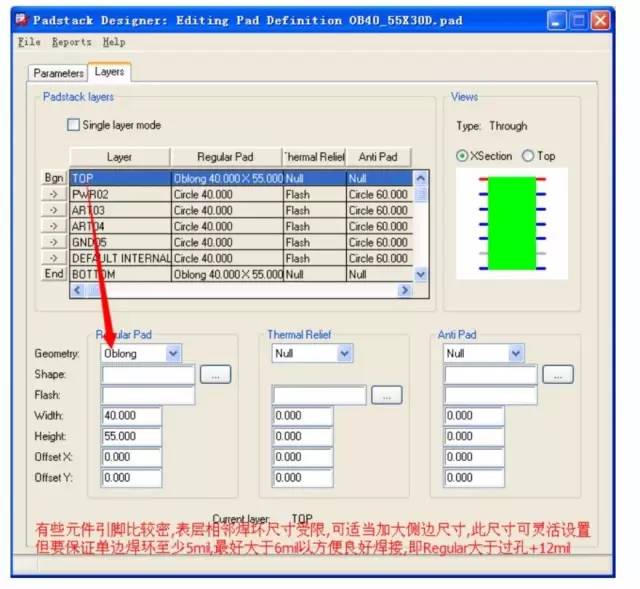
Task: Open the File menu
Action: point(29,42)
